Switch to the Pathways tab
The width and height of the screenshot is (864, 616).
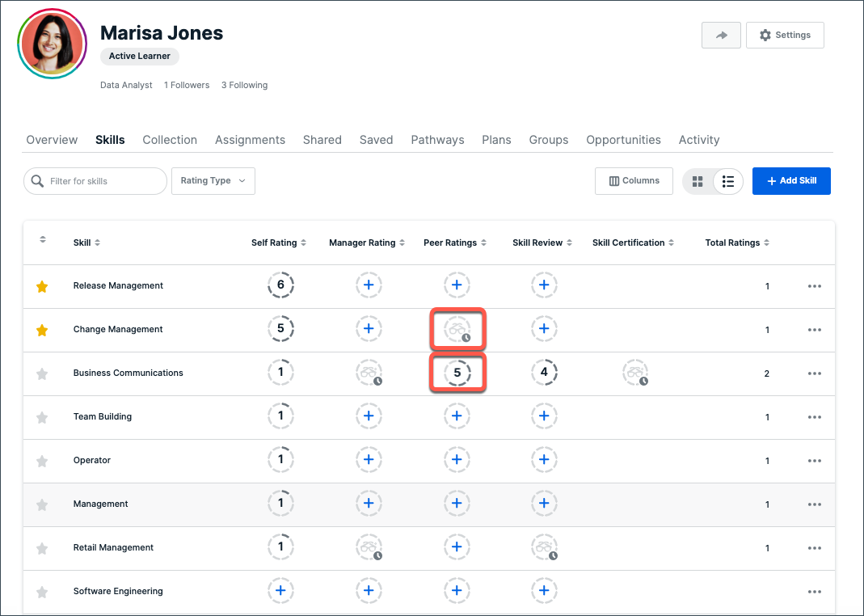click(437, 139)
